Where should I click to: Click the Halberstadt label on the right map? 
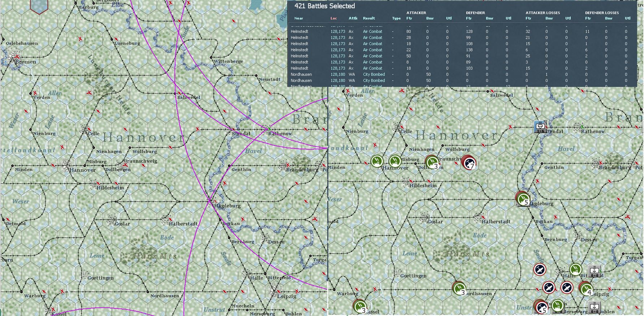496,221
